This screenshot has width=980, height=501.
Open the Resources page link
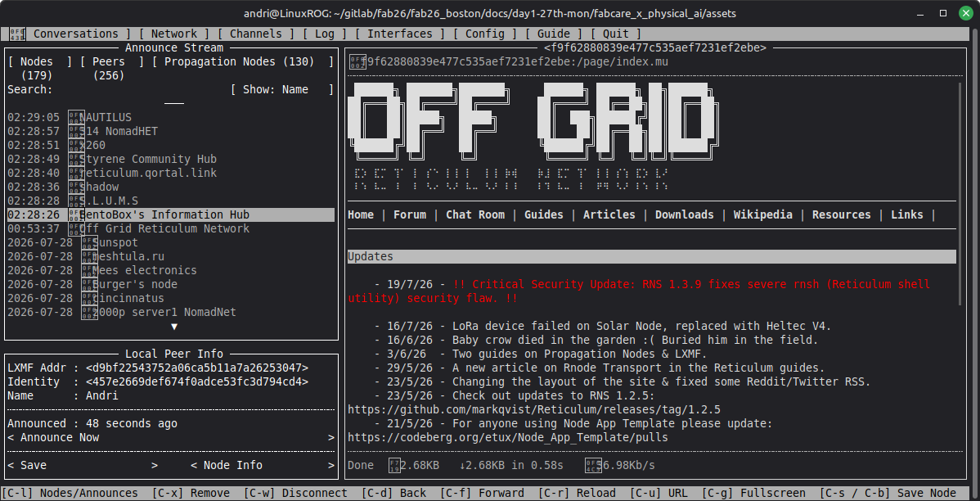click(841, 215)
